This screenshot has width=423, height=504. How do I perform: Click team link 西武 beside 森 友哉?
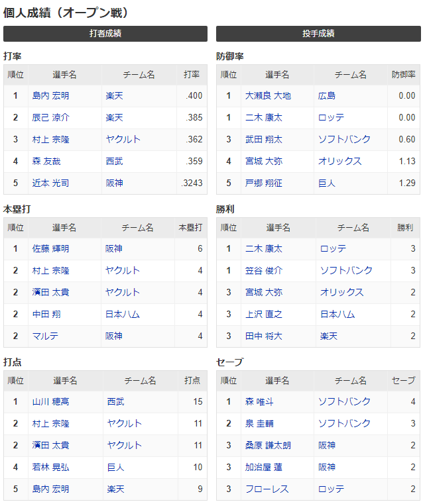click(x=115, y=162)
